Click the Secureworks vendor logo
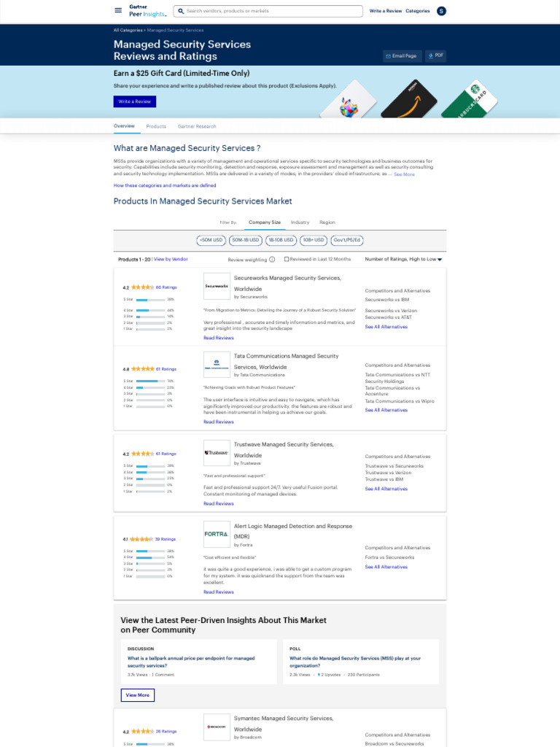Viewport: 560px width, 747px height. pos(217,286)
